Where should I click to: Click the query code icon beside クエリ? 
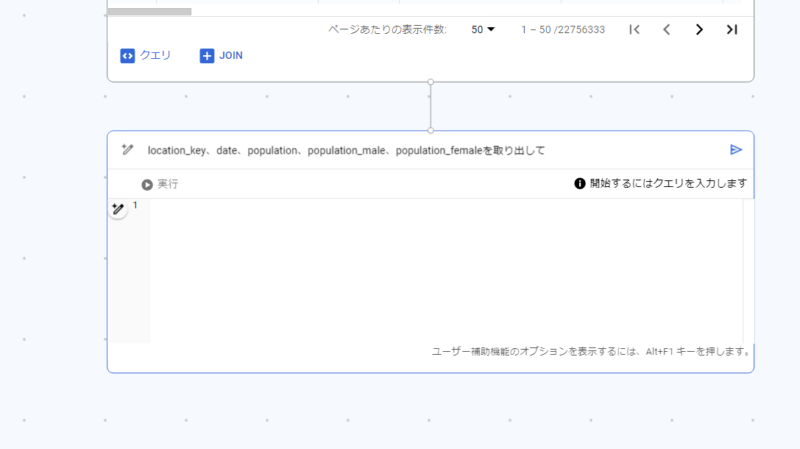(128, 56)
